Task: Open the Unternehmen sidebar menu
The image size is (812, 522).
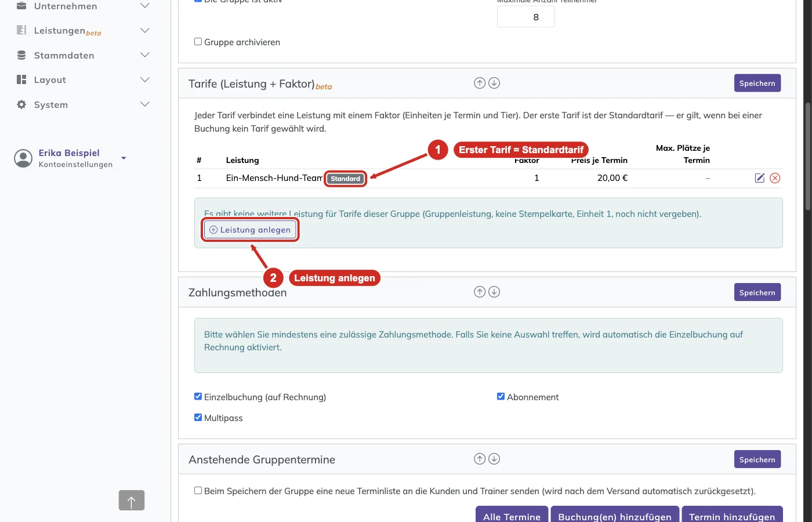Action: 84,6
